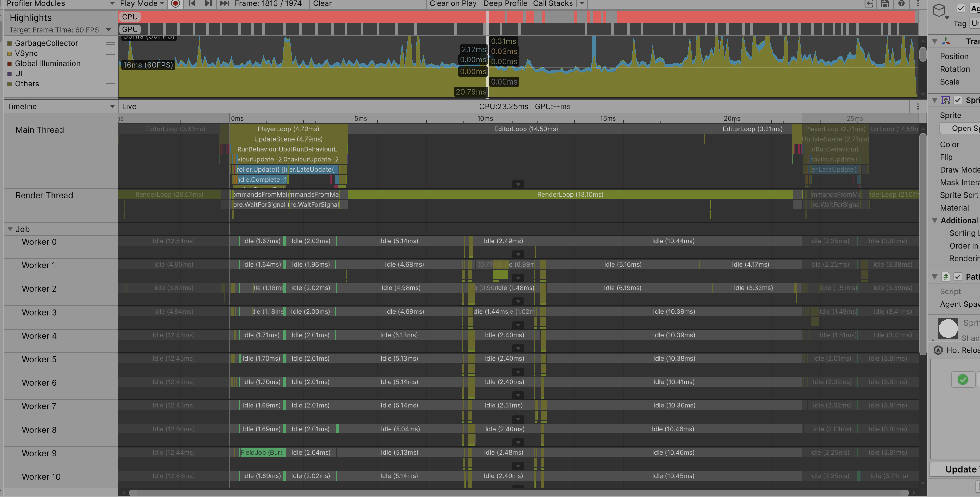Image resolution: width=980 pixels, height=497 pixels.
Task: Click the Hot Reload icon
Action: (x=939, y=350)
